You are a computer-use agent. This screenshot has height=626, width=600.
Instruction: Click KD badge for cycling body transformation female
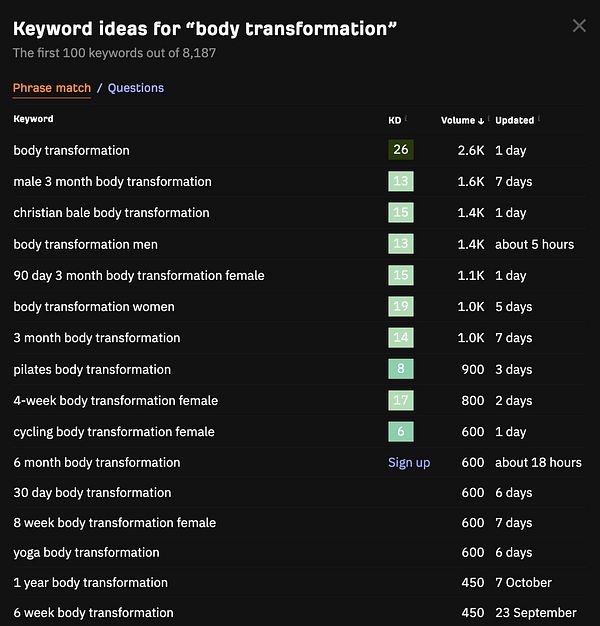pos(400,432)
